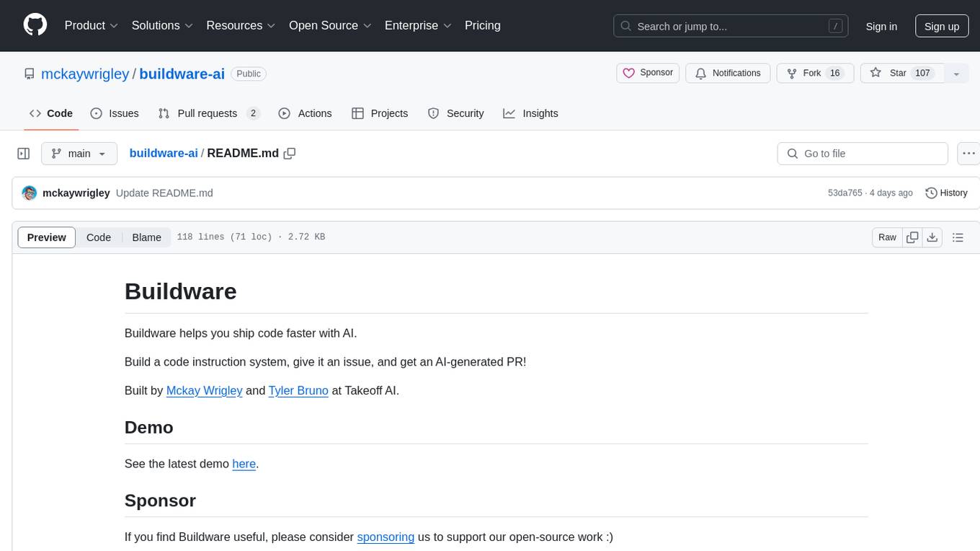Expand the Open Source menu

click(x=330, y=25)
